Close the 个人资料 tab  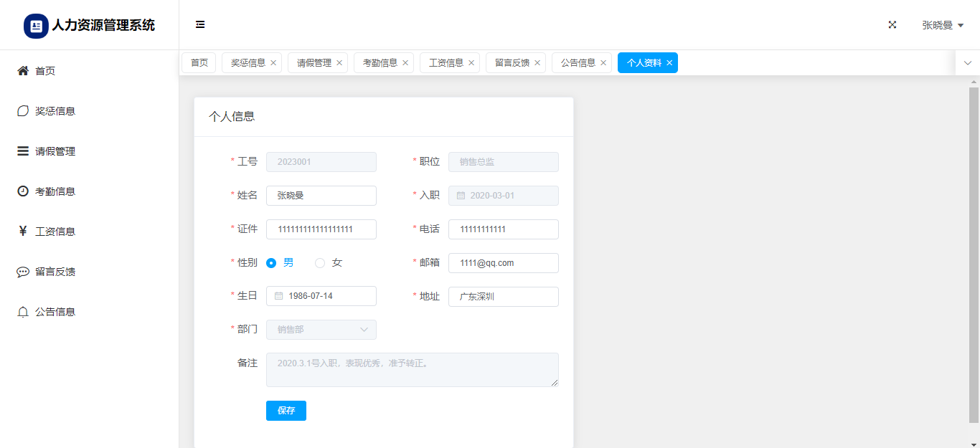pos(669,63)
